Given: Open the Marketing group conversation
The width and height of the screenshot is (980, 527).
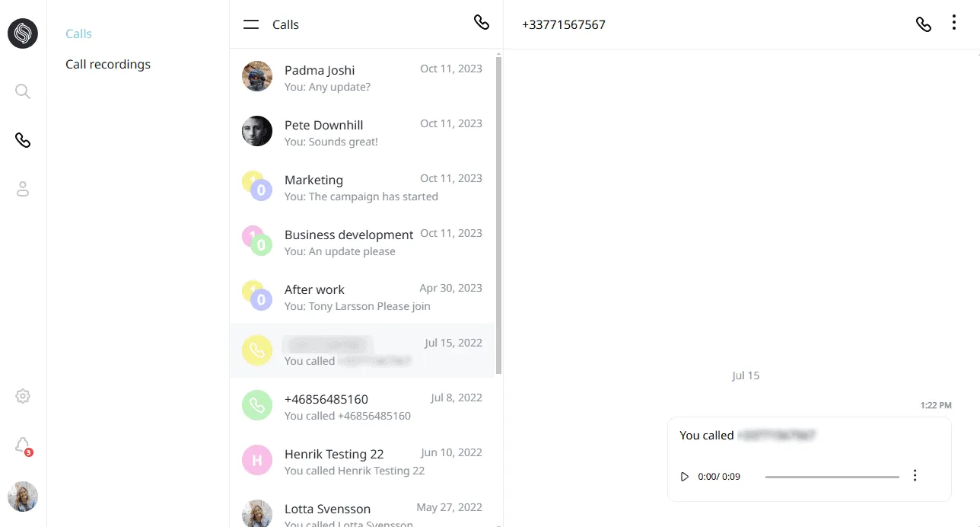Looking at the screenshot, I should (362, 187).
